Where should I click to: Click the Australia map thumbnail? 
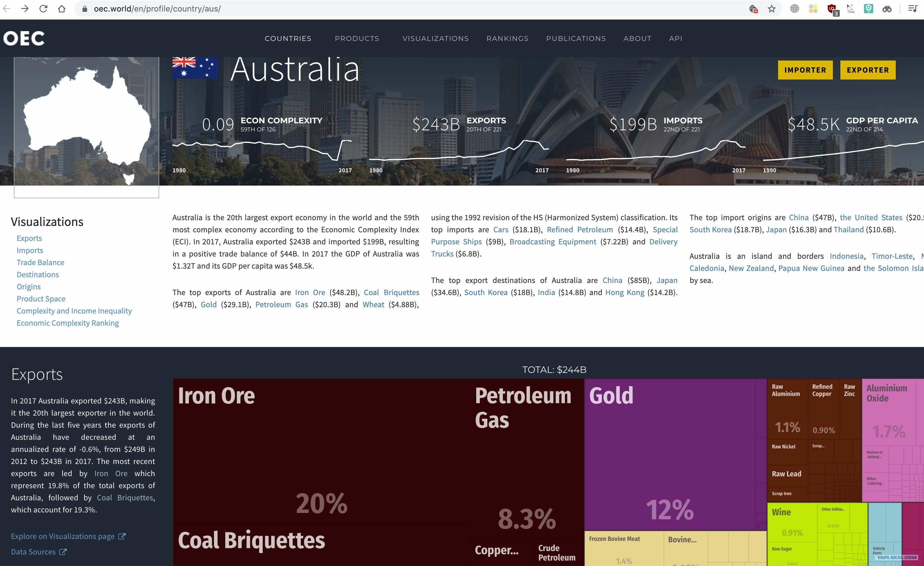coord(87,127)
